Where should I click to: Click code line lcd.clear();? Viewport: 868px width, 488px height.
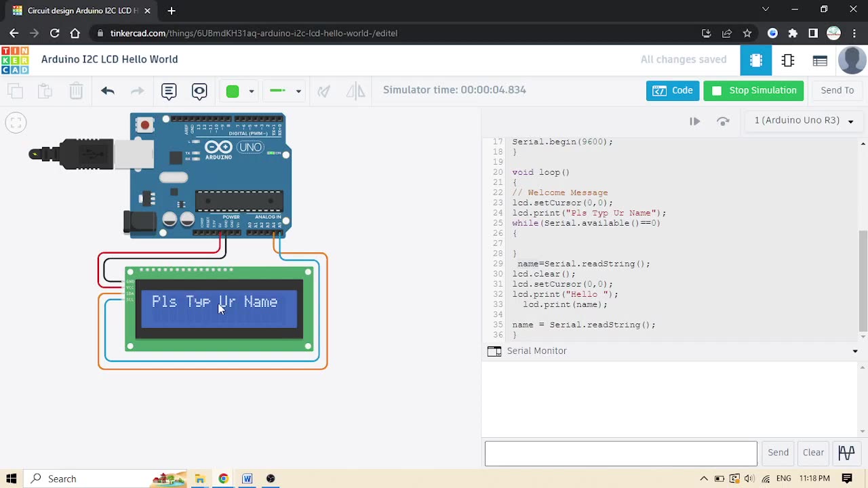pos(544,274)
